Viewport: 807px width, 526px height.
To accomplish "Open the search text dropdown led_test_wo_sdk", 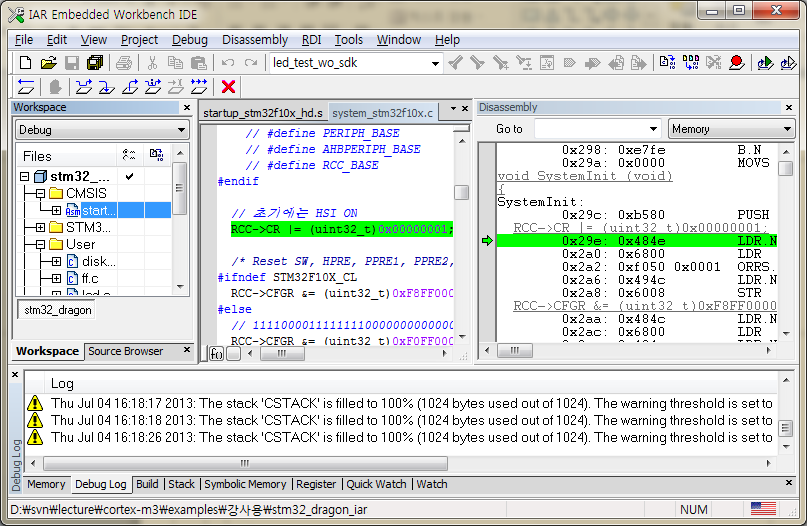I will [x=435, y=63].
